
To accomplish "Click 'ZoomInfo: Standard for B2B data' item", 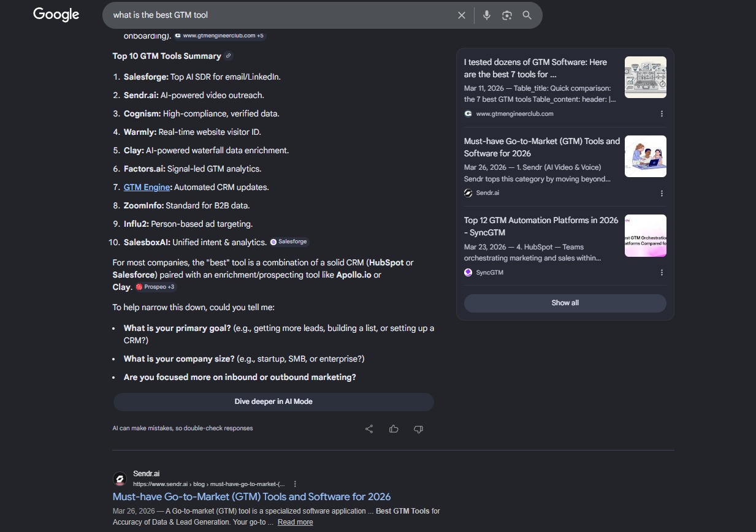I will [x=186, y=205].
